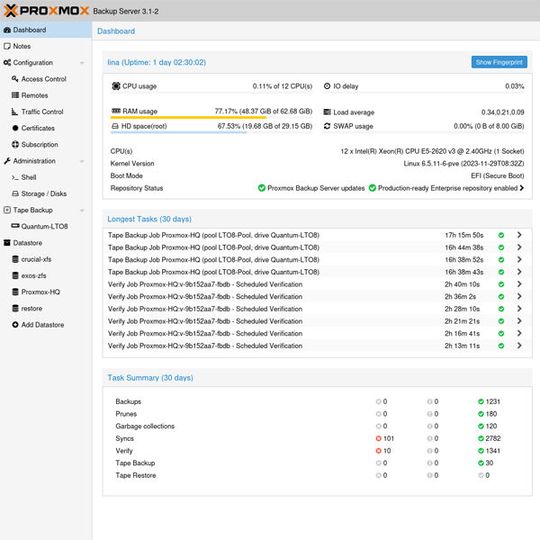540x540 pixels.
Task: Click the IO delay clock icon
Action: click(x=327, y=86)
